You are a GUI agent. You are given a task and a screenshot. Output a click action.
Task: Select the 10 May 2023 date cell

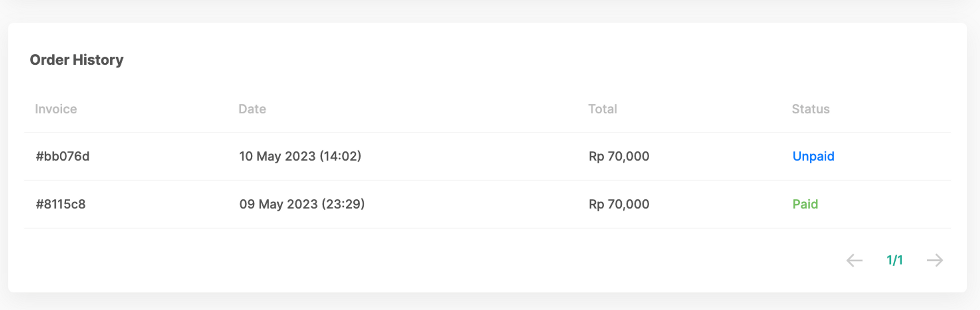point(277,156)
